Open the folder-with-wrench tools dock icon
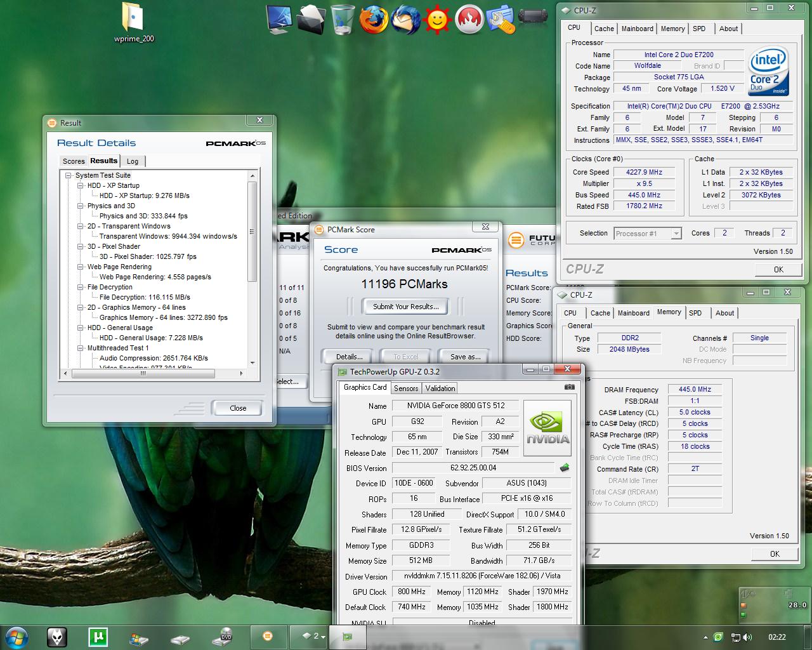Viewport: 812px width, 650px height. tap(501, 20)
